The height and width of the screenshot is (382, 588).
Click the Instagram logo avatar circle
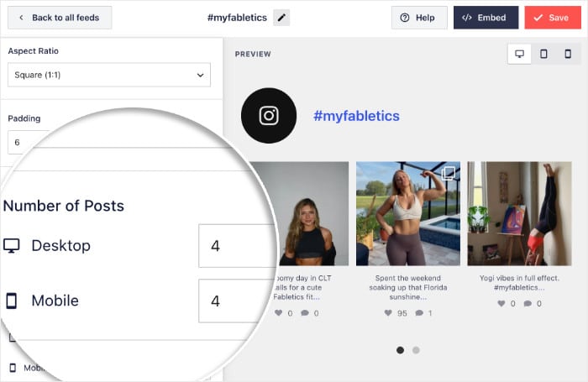click(x=269, y=116)
